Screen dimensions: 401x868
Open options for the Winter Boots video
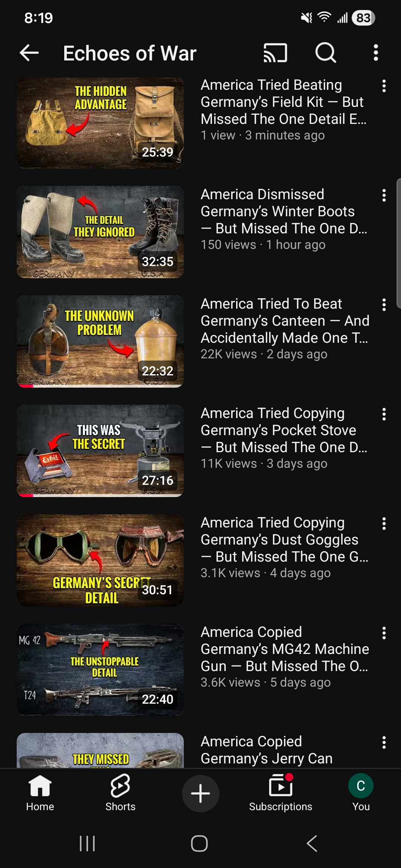(384, 195)
